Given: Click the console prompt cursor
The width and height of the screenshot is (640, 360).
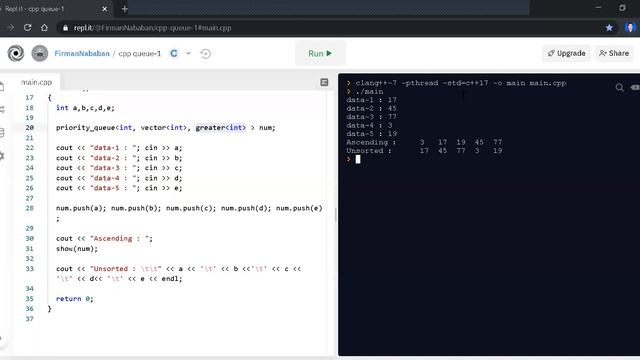Looking at the screenshot, I should pyautogui.click(x=358, y=159).
